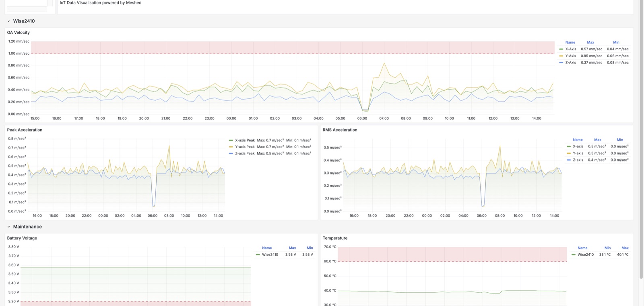Toggle Y-axis series in RMS Acceleration legend

tap(578, 153)
